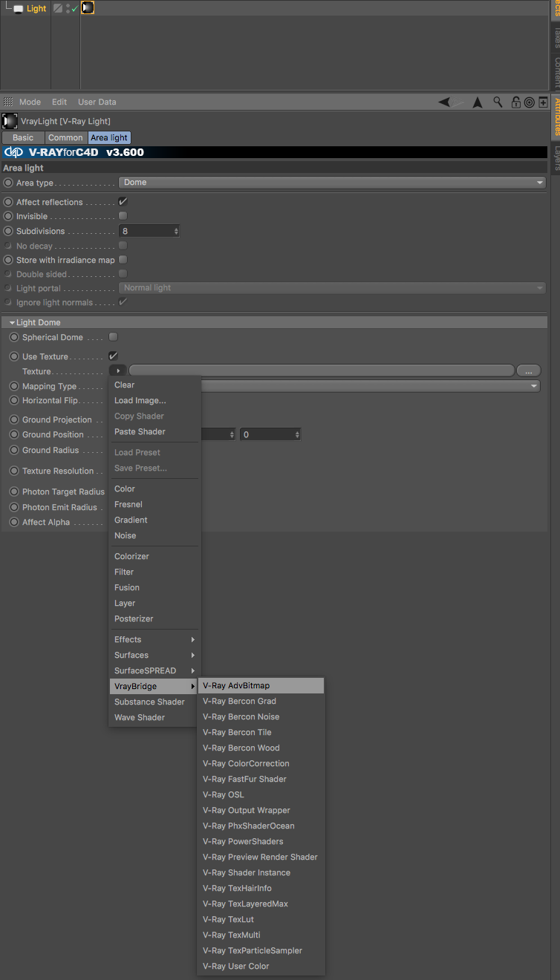Open the Mapping Type dropdown arrow

534,386
